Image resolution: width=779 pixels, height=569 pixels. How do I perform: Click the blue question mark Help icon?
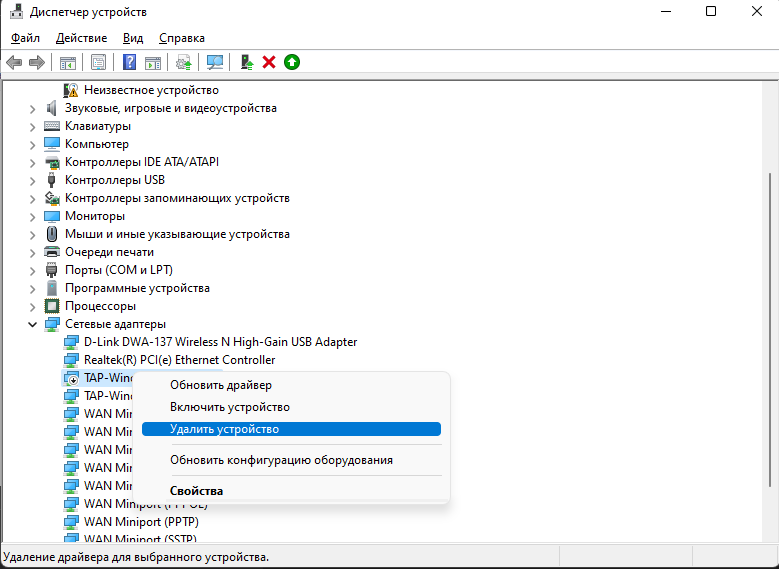129,62
